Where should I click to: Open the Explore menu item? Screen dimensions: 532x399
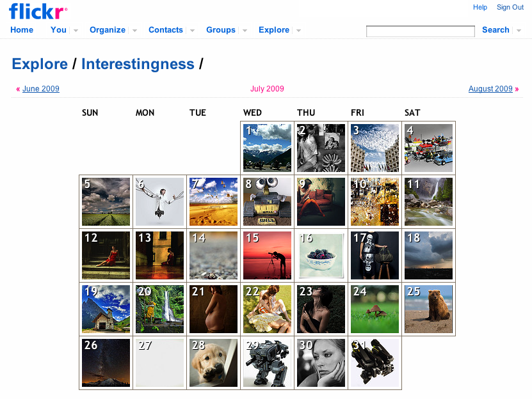pos(274,30)
